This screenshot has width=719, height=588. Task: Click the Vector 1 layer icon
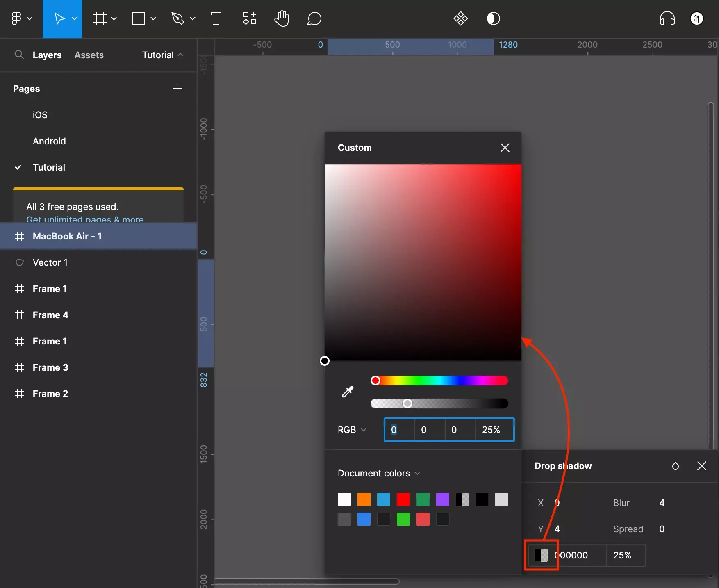tap(19, 262)
